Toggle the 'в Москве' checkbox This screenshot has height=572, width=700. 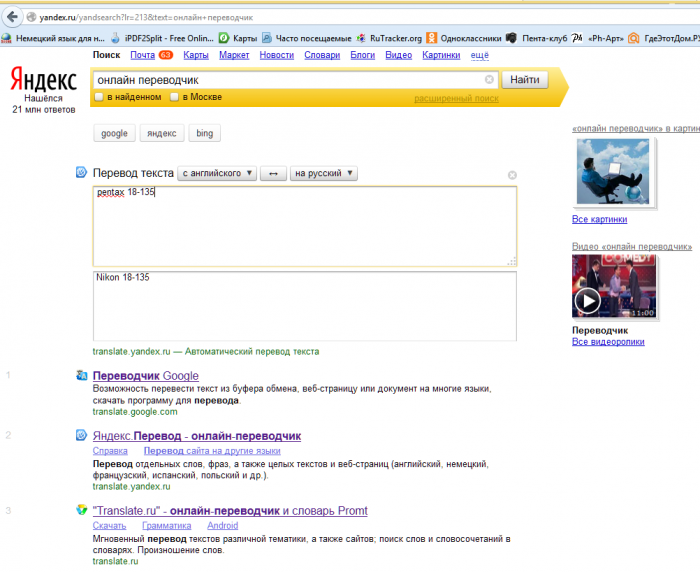[x=175, y=97]
